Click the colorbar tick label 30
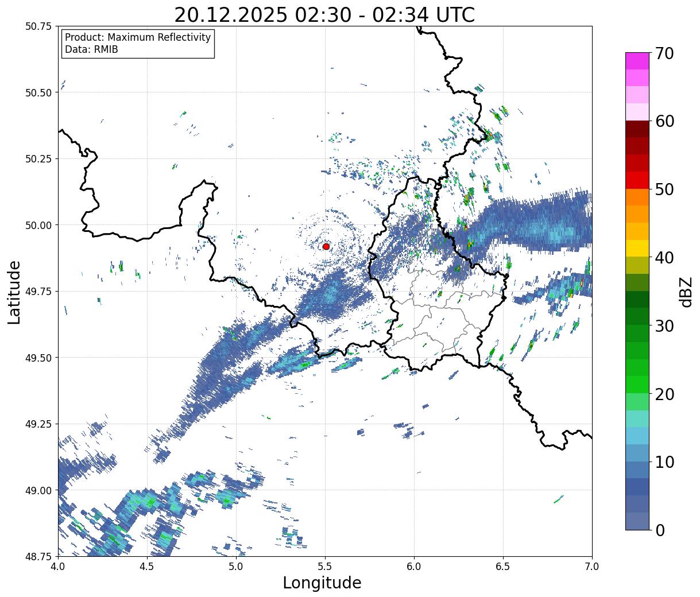 tap(664, 326)
